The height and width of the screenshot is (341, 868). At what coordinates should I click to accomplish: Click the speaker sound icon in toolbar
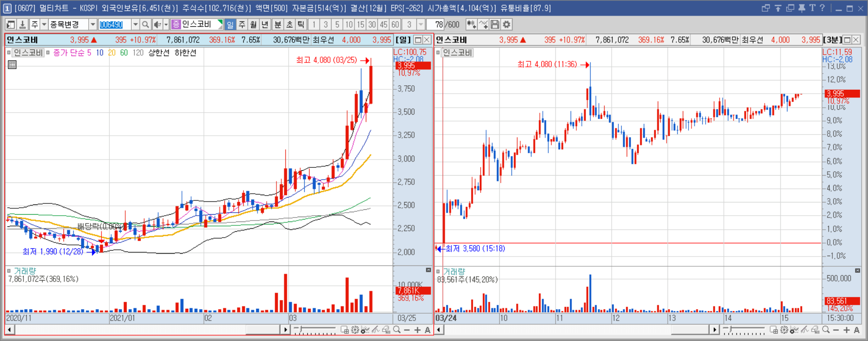157,24
